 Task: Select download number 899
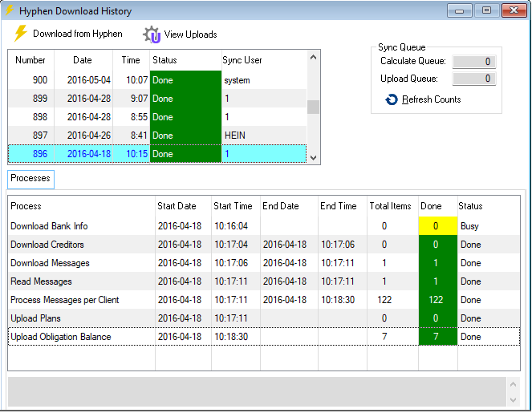(x=157, y=99)
